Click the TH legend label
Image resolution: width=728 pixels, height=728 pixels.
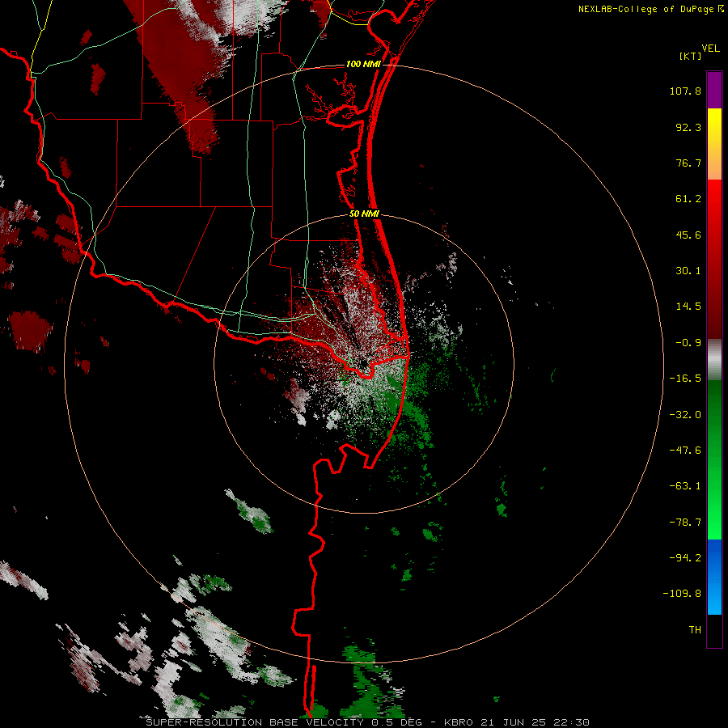coord(695,629)
